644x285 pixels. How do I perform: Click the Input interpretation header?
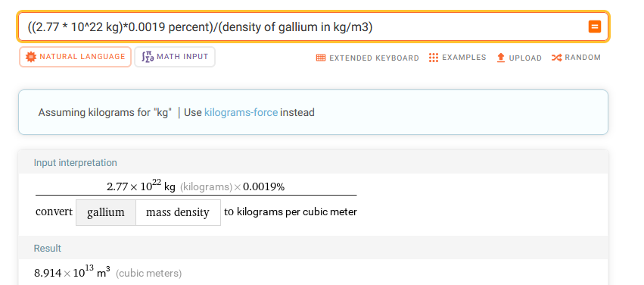(75, 163)
